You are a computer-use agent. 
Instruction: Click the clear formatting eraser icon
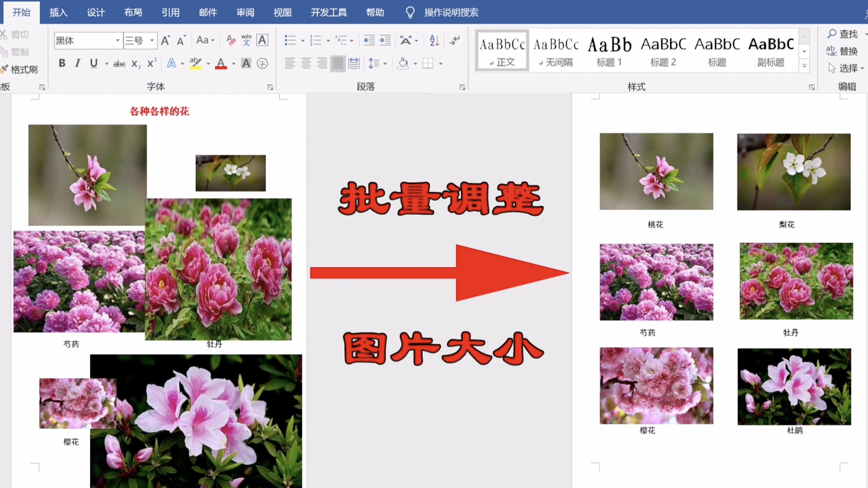tap(231, 41)
